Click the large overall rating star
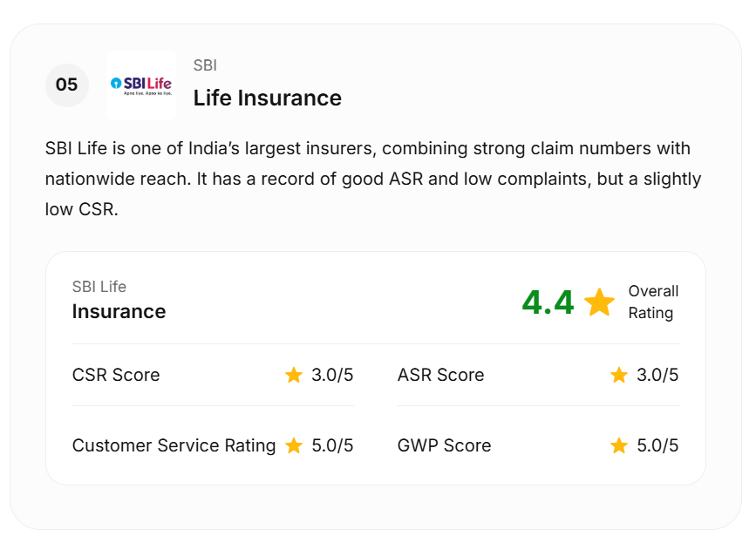 [x=599, y=302]
